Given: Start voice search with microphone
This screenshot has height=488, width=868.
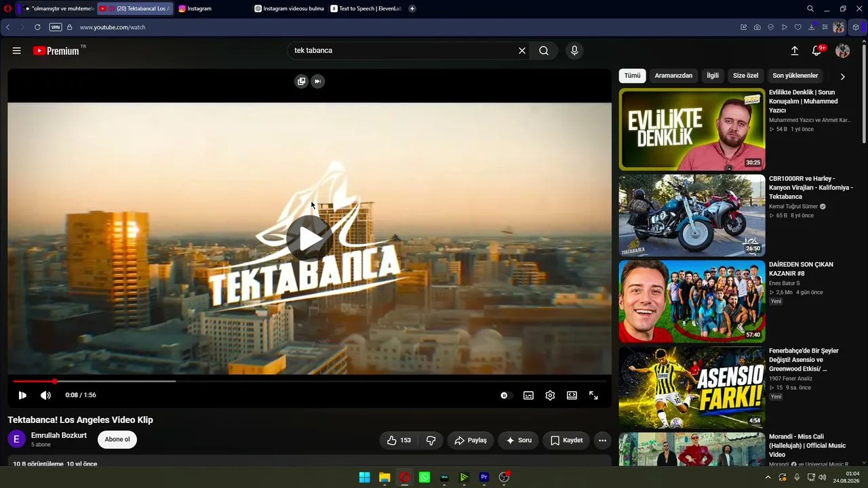Looking at the screenshot, I should (x=574, y=51).
